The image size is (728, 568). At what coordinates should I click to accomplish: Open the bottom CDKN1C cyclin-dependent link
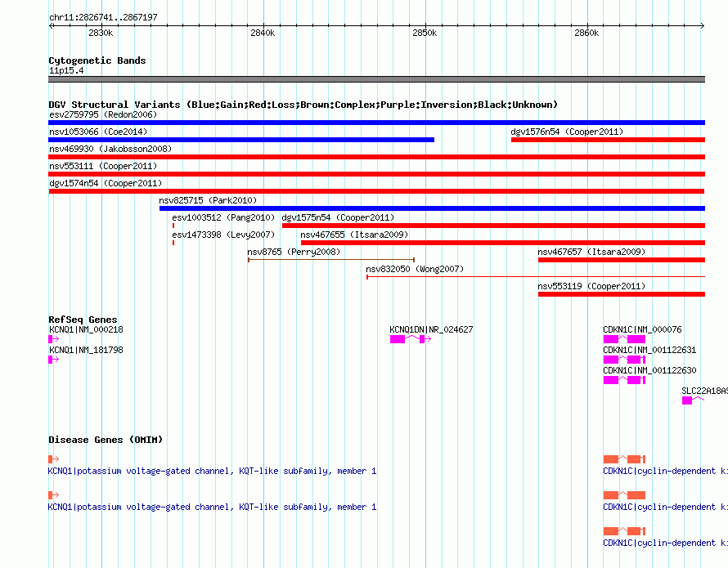pyautogui.click(x=665, y=543)
